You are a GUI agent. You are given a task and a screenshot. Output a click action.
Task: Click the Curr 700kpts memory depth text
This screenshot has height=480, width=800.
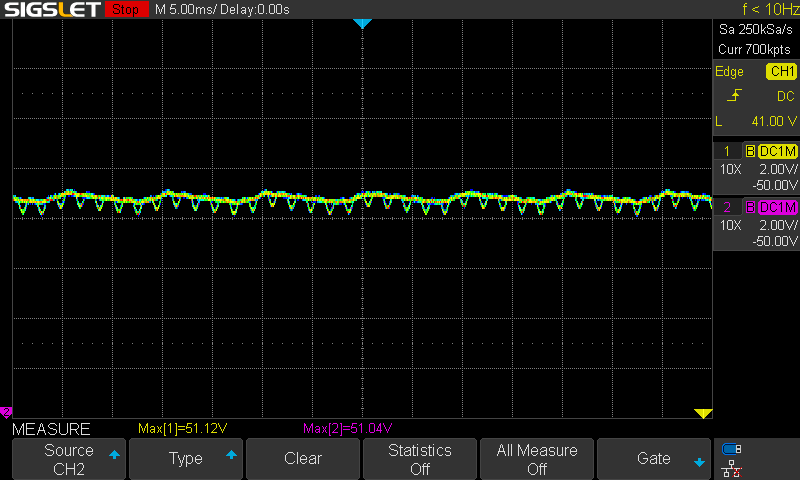coord(755,49)
